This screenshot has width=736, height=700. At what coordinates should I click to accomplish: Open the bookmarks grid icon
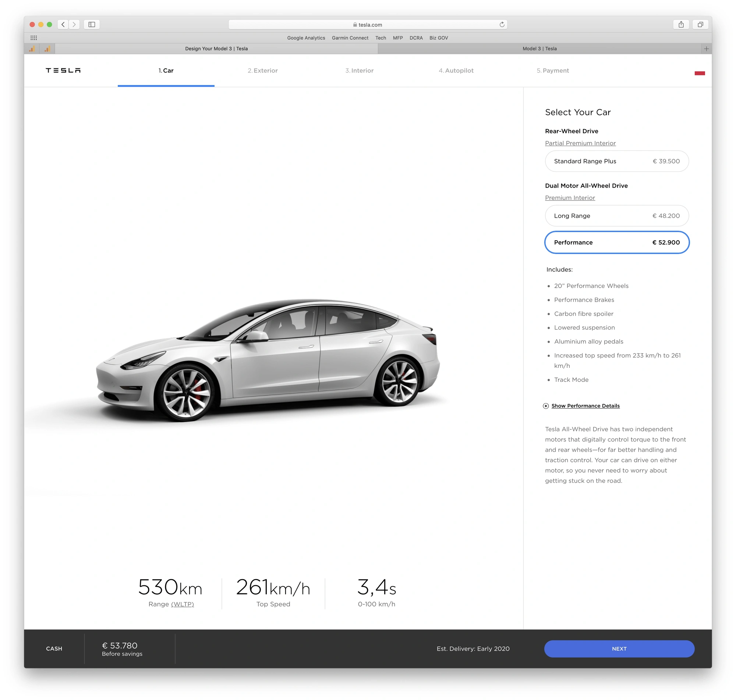33,38
